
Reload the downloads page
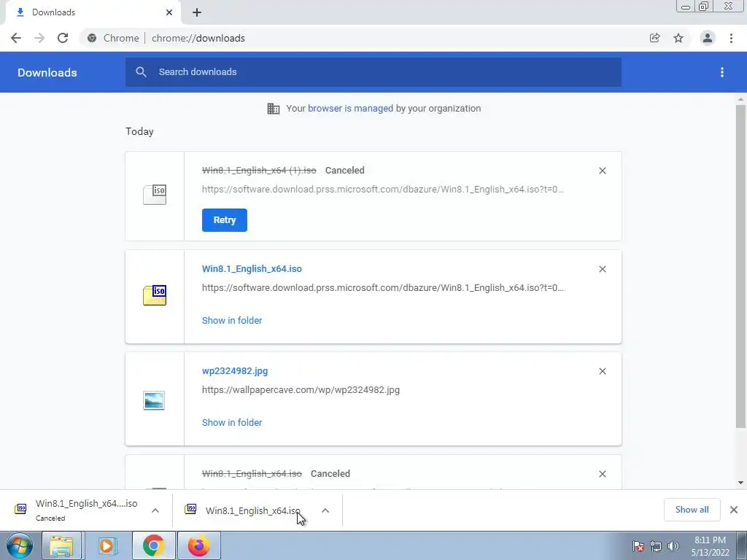(x=63, y=38)
